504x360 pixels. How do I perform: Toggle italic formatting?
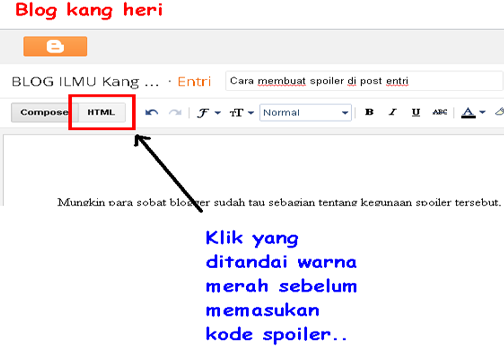[x=393, y=112]
